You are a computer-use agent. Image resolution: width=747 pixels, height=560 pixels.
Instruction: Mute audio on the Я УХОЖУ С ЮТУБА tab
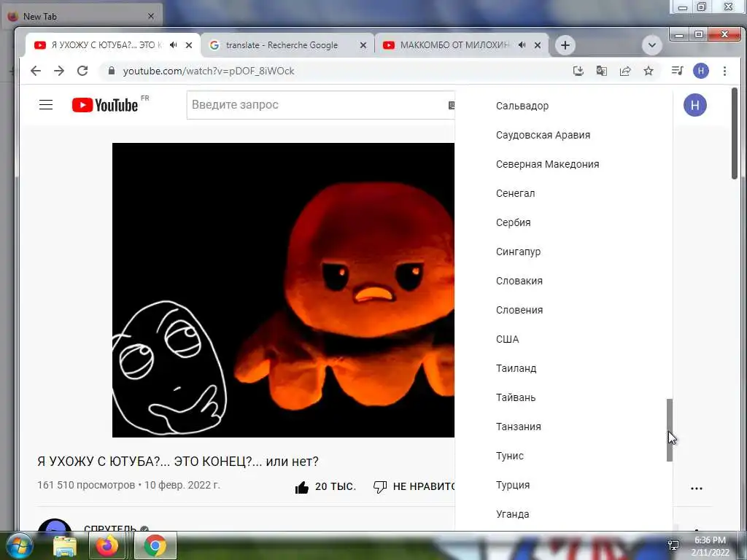tap(174, 44)
